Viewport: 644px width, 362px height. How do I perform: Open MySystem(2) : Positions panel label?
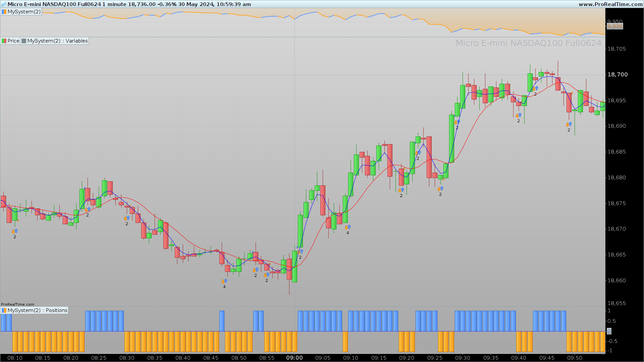pos(38,310)
